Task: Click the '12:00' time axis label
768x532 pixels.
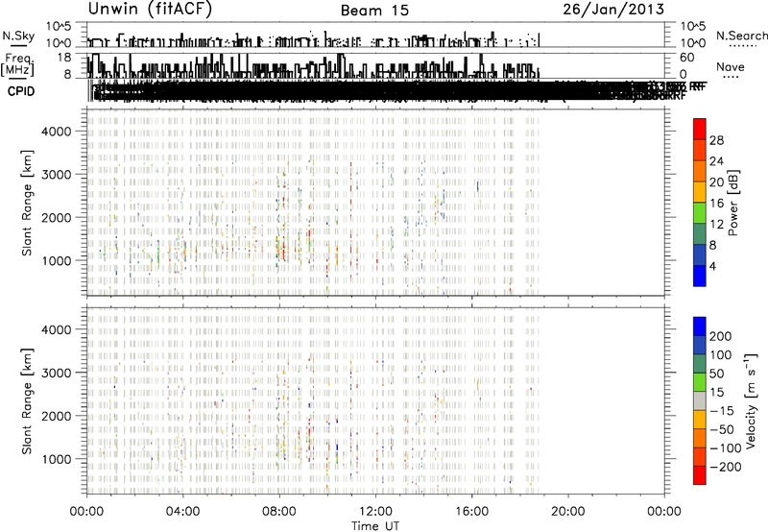Action: coord(375,512)
